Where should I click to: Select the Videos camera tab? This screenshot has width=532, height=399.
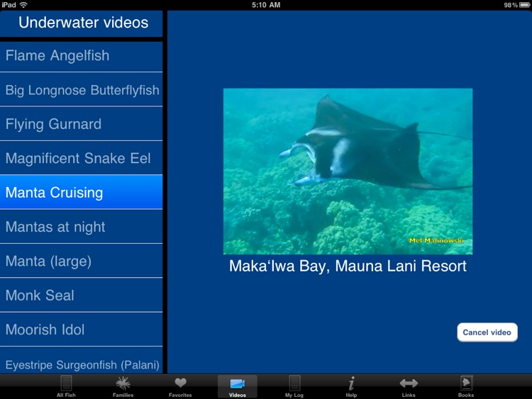pyautogui.click(x=237, y=386)
